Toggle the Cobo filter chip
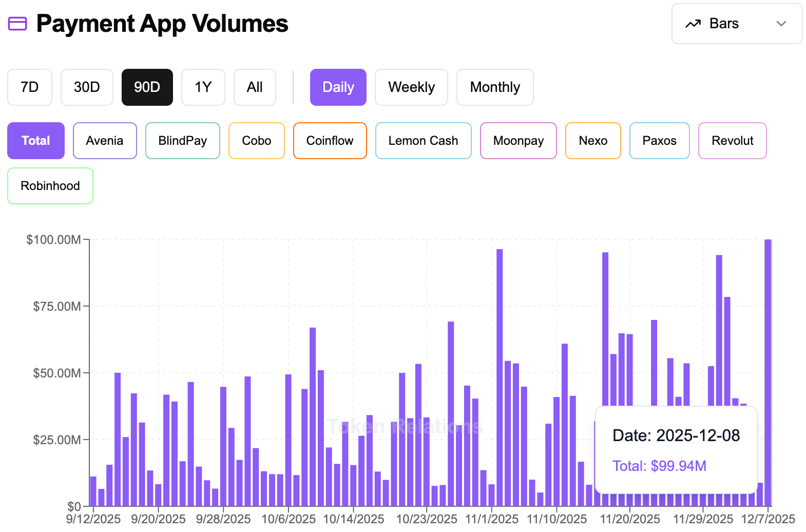 257,141
